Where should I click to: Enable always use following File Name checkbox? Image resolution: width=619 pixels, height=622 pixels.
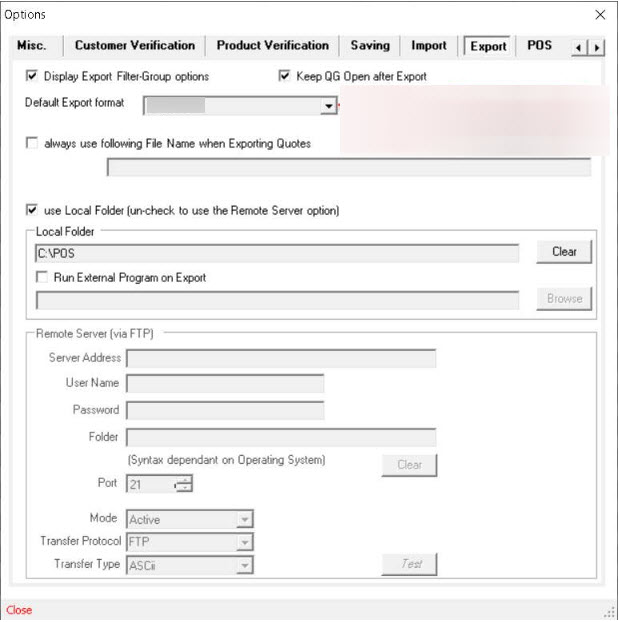[x=33, y=143]
